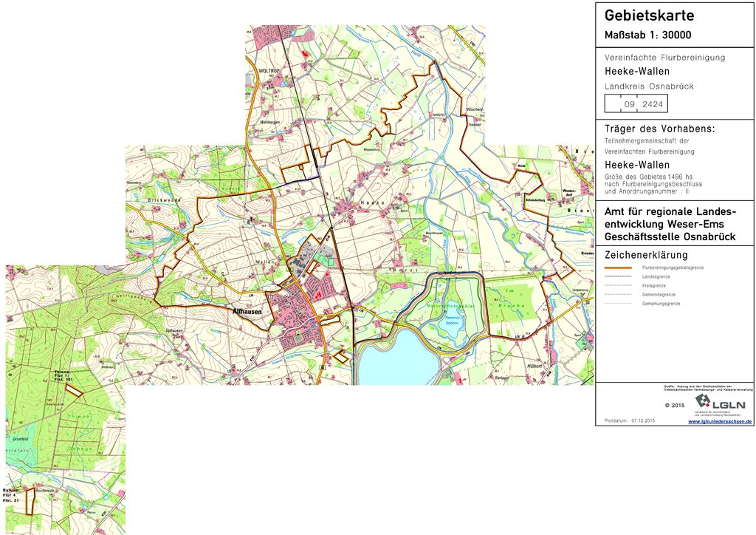Click the Kreisgrenze legend line symbol
The height and width of the screenshot is (535, 756).
pos(620,285)
